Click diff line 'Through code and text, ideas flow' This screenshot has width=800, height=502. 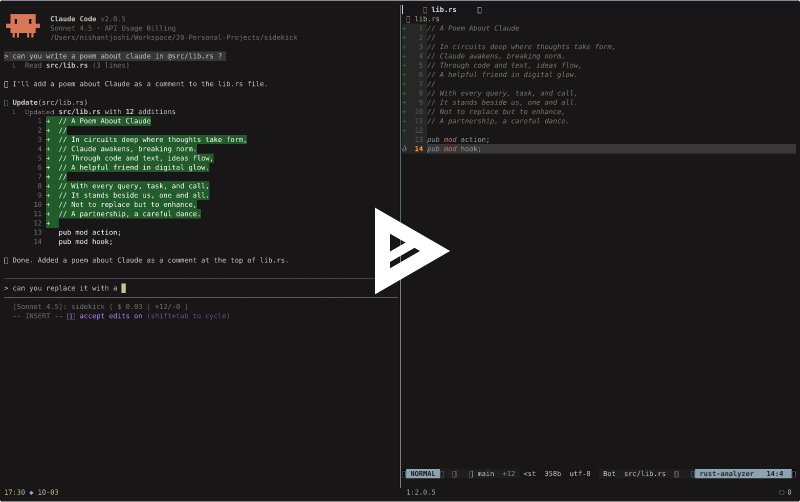(x=135, y=158)
